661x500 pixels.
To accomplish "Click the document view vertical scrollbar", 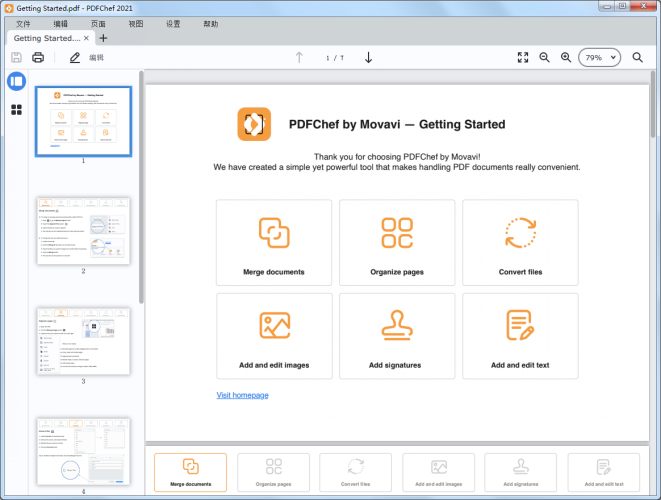I will tap(653, 104).
